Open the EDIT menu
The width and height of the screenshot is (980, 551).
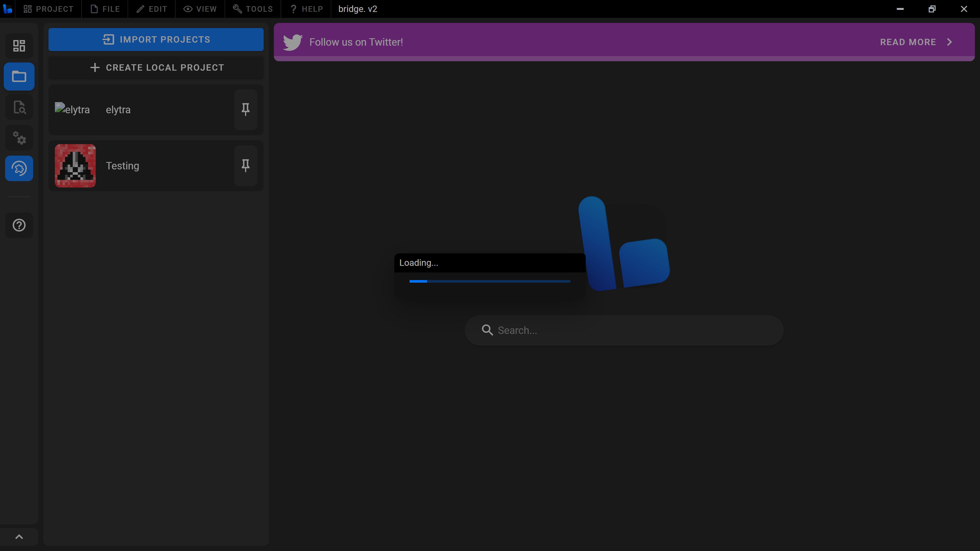pyautogui.click(x=151, y=9)
